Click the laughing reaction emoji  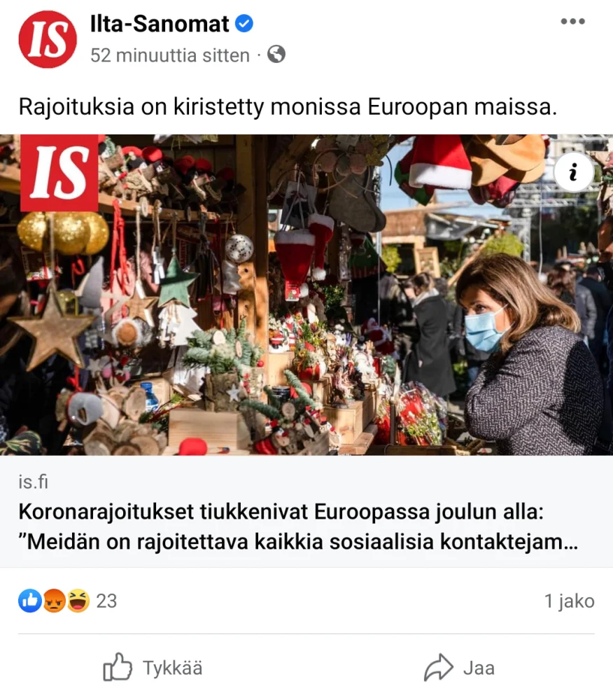pos(78,601)
